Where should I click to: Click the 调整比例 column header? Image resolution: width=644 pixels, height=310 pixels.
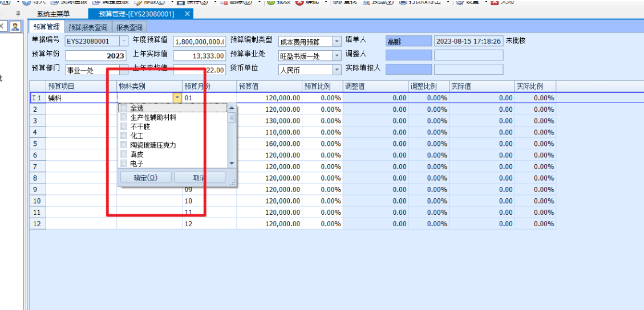[x=428, y=87]
